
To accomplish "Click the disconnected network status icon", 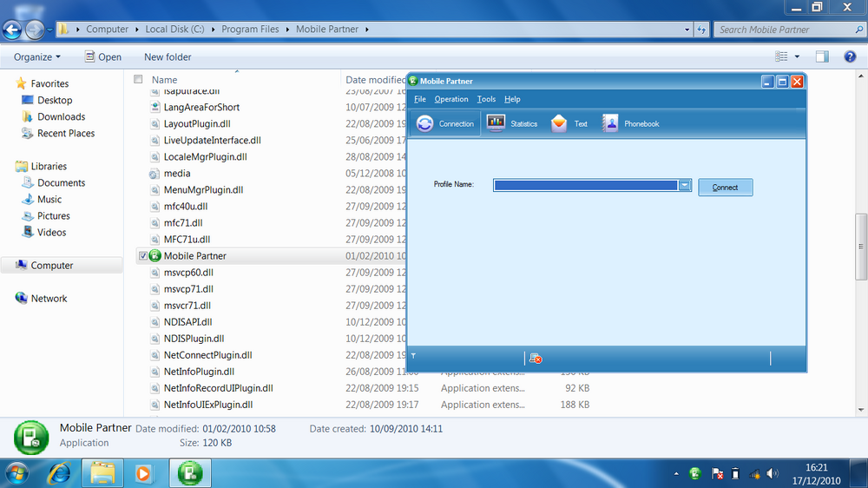I will coord(536,359).
